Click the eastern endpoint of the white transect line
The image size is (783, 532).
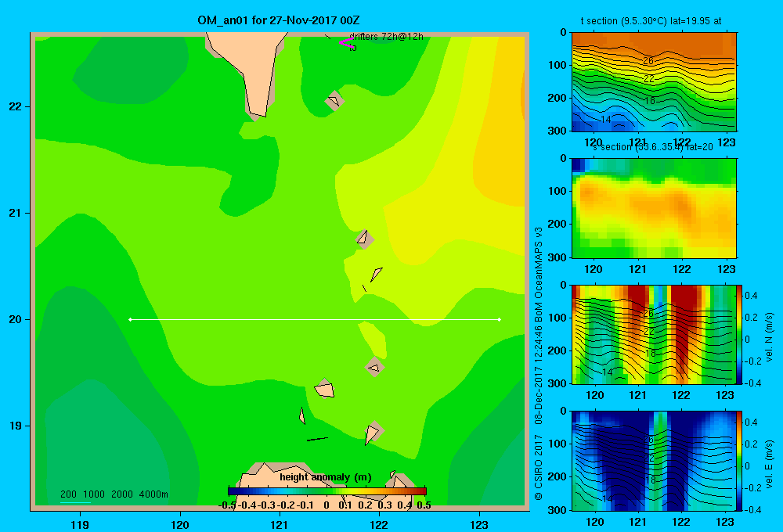point(500,319)
